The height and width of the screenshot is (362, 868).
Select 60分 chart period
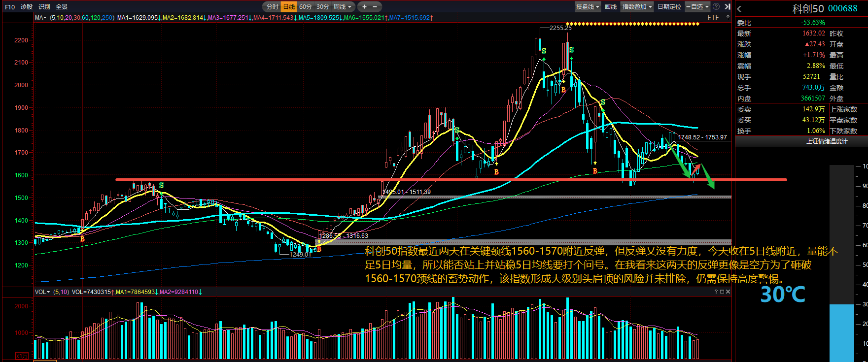306,7
